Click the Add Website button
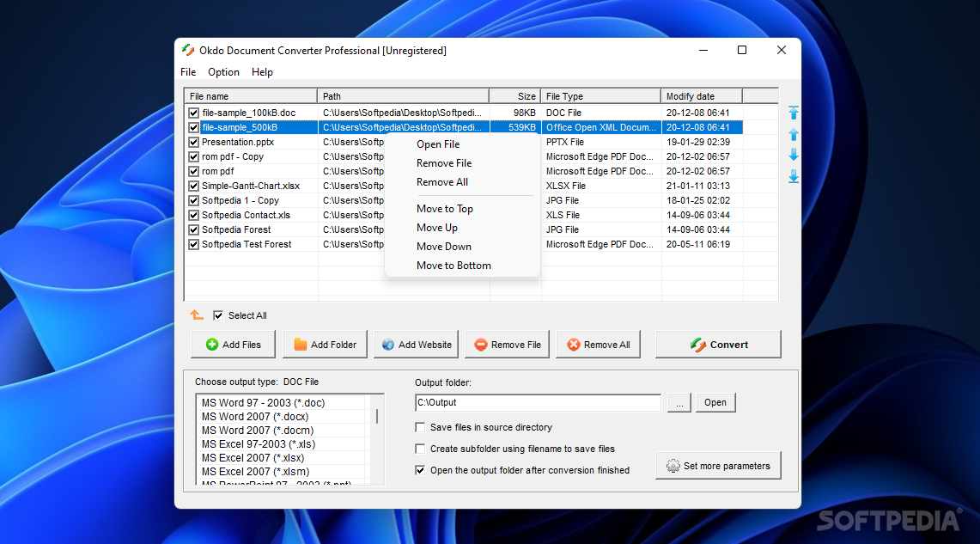 tap(417, 345)
